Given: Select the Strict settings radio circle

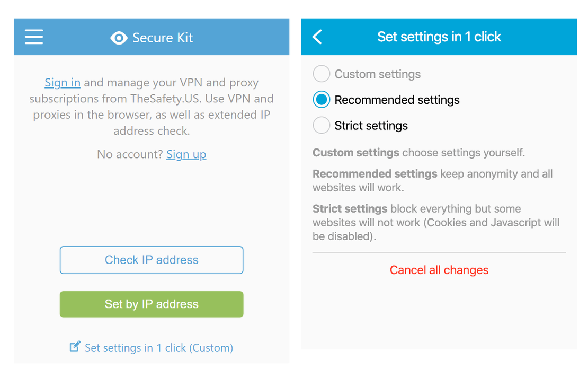Looking at the screenshot, I should coord(322,126).
